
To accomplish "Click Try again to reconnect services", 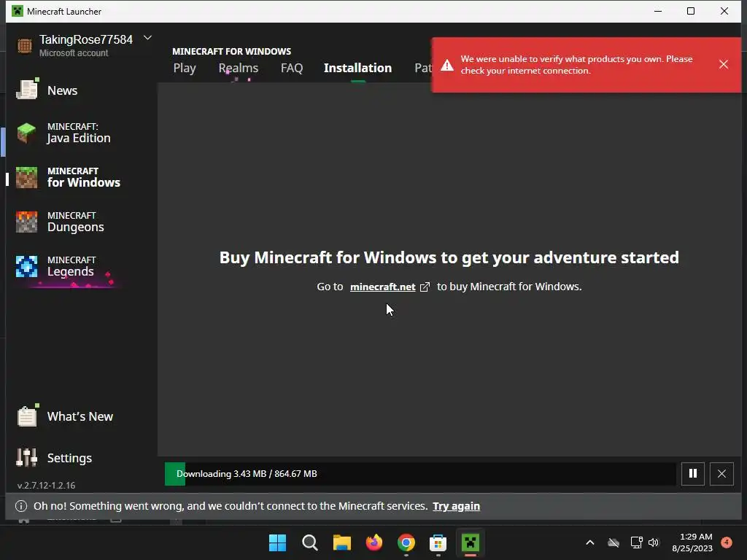I will (456, 506).
